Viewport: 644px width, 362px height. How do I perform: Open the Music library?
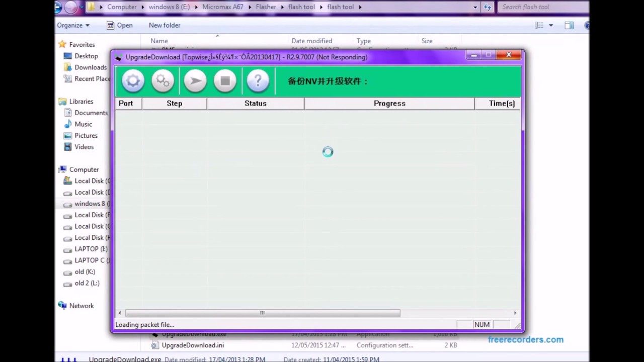[83, 124]
